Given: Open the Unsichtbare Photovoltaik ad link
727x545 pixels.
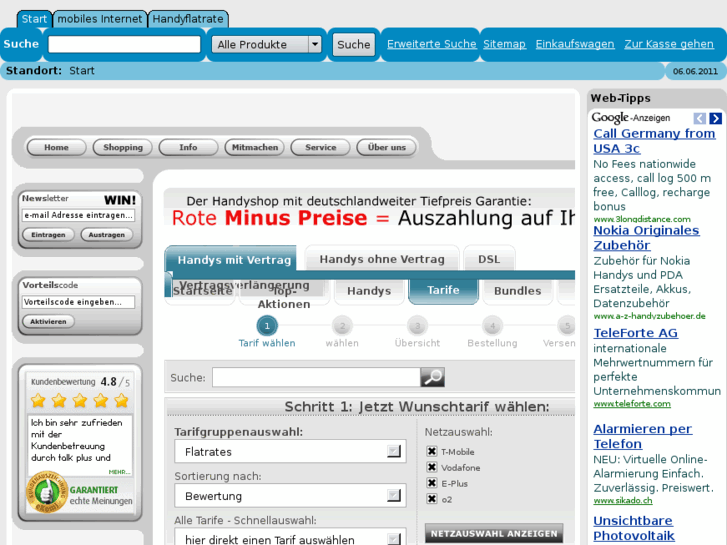Looking at the screenshot, I should (x=634, y=528).
